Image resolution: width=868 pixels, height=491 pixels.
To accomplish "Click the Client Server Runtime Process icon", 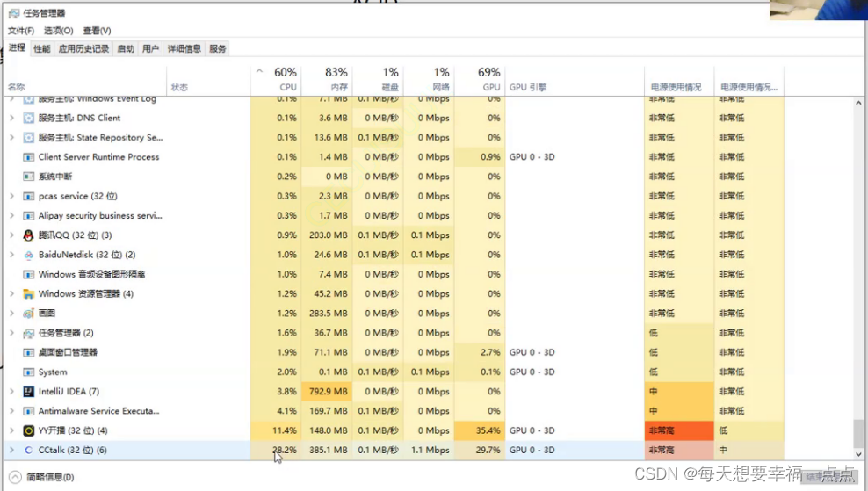I will tap(29, 157).
